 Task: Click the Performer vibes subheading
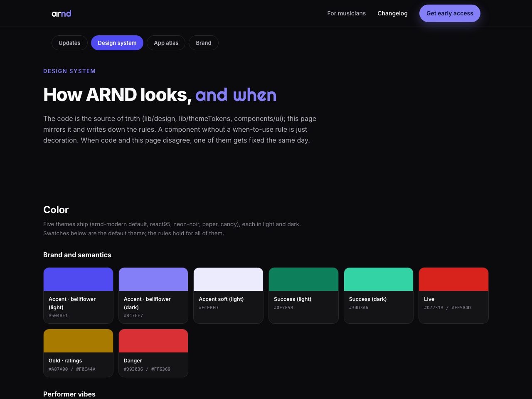pos(69,394)
